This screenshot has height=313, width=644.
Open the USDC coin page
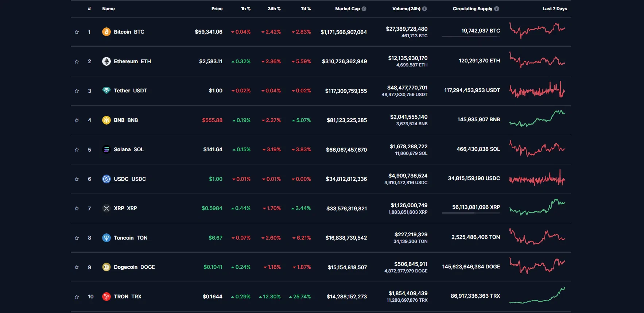point(130,179)
